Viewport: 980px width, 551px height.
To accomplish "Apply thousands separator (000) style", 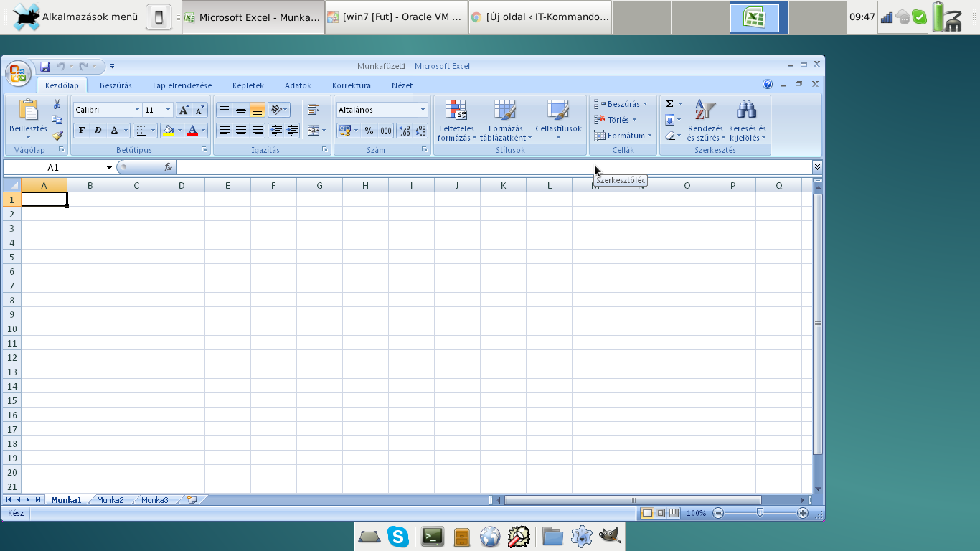I will [x=386, y=131].
